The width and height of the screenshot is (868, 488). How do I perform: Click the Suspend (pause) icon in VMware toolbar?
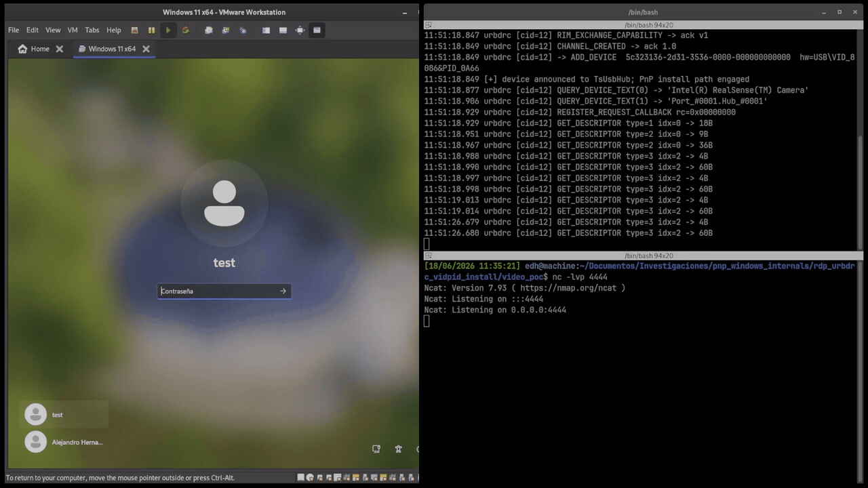point(151,30)
